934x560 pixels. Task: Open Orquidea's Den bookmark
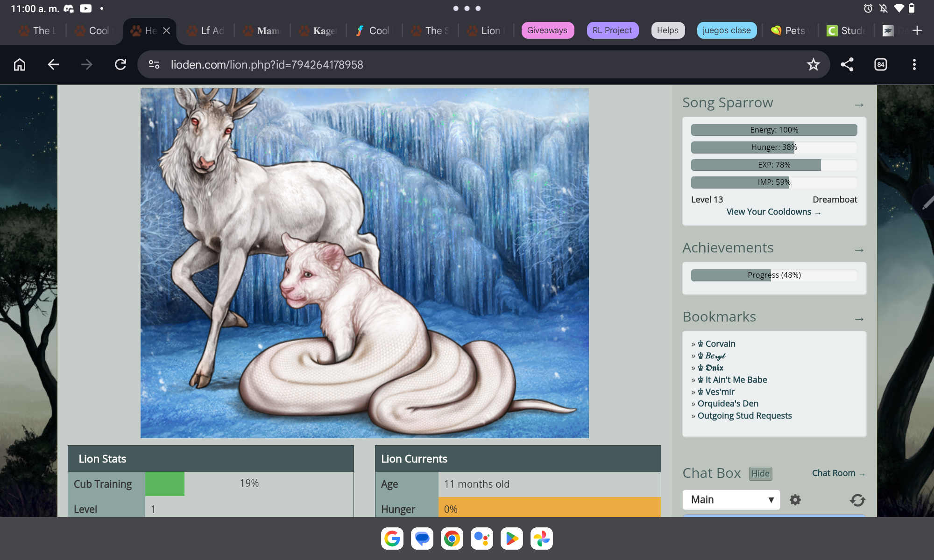728,404
